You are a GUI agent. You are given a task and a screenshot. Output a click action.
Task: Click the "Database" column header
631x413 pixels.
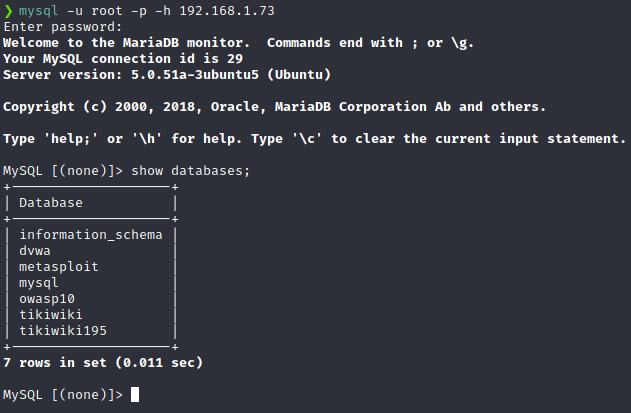point(51,203)
